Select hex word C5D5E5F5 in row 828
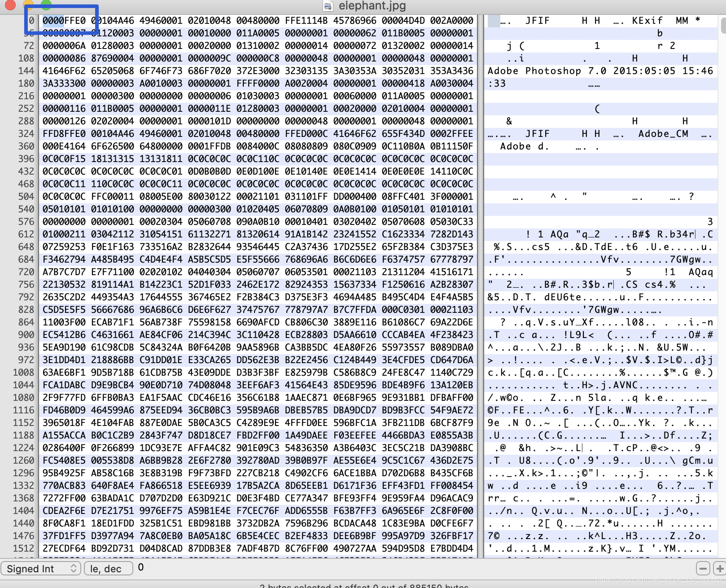This screenshot has width=726, height=588. pos(64,310)
